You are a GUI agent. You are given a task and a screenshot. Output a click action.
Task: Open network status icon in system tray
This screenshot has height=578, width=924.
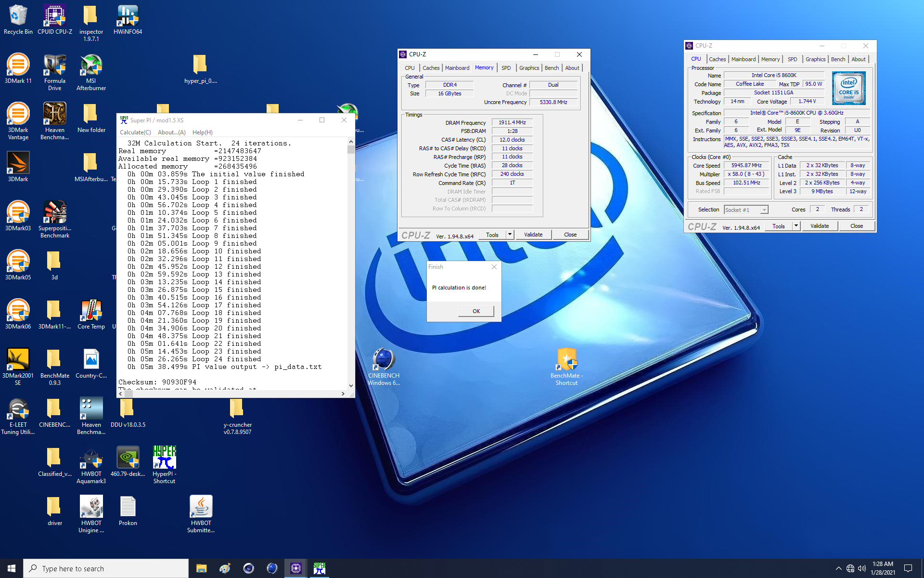pos(850,568)
